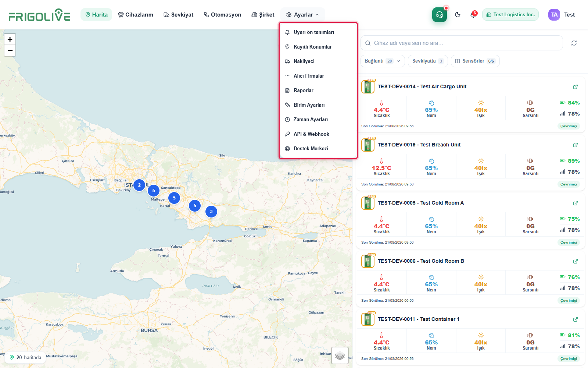Viewport: 588px width, 368px height.
Task: Refresh the device list
Action: 574,43
